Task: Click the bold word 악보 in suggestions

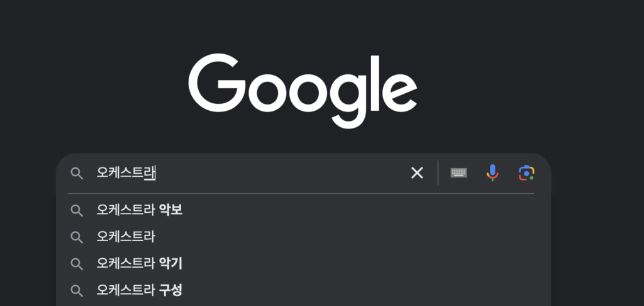Action: [x=170, y=210]
